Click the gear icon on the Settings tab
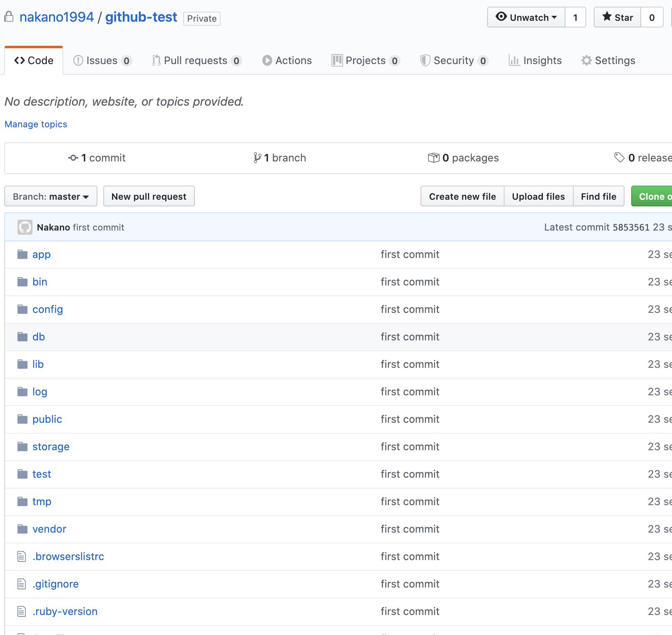The image size is (672, 635). (587, 60)
